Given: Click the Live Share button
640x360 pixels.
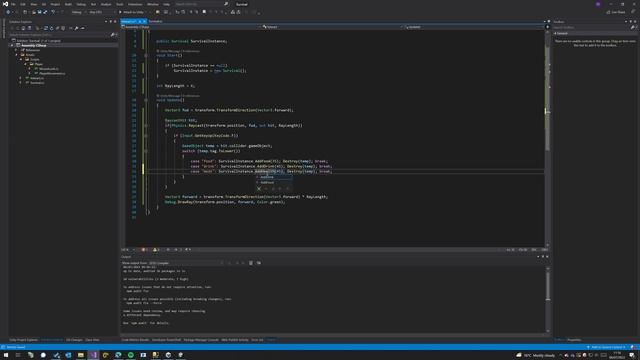Looking at the screenshot, I should [616, 12].
